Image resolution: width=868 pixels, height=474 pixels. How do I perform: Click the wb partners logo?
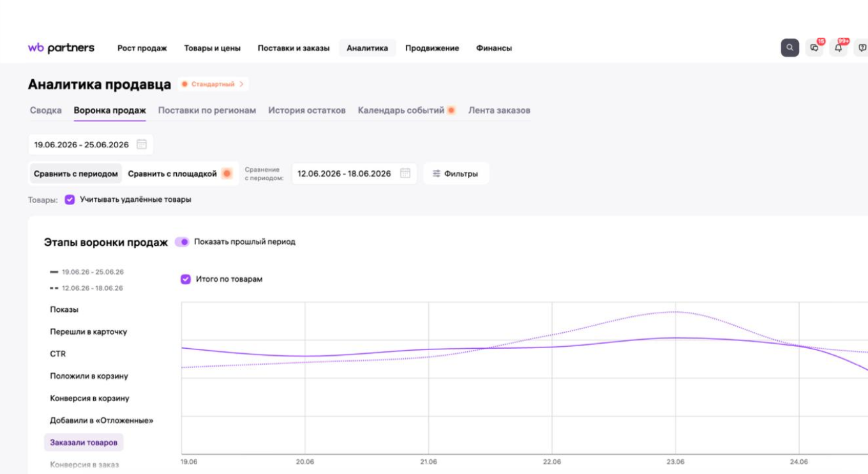pos(61,48)
